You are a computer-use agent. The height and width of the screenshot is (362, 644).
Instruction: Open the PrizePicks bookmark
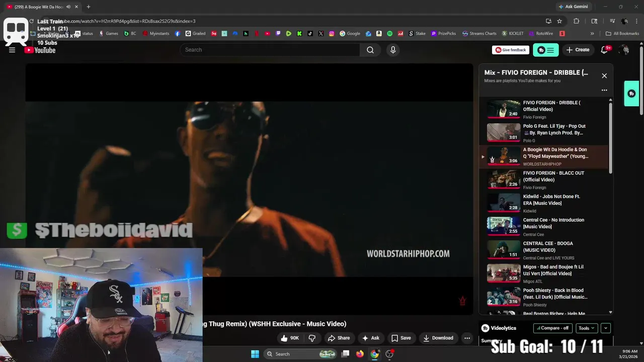point(443,34)
